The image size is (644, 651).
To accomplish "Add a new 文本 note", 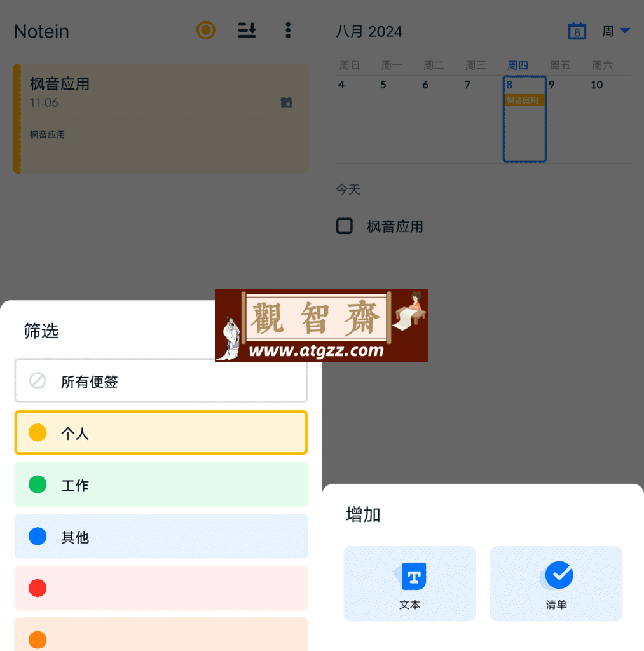I will click(x=409, y=584).
